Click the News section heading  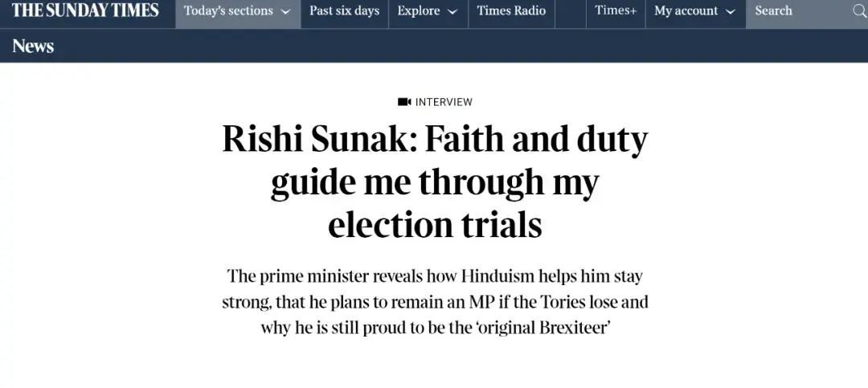coord(33,46)
